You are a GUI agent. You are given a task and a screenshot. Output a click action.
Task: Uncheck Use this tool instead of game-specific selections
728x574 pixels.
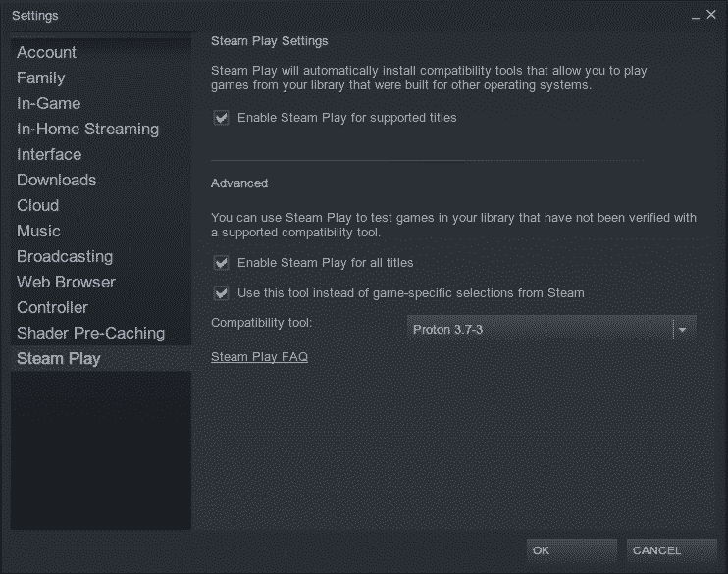[x=222, y=292]
